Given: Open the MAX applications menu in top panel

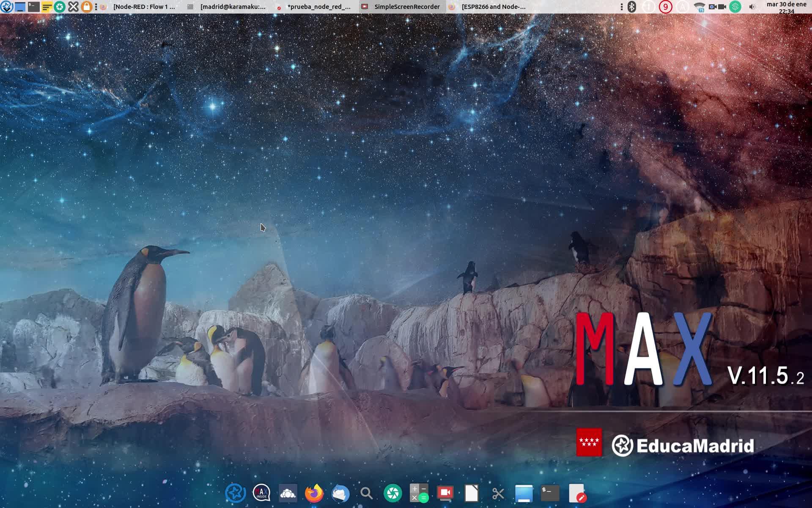Looking at the screenshot, I should tap(6, 6).
